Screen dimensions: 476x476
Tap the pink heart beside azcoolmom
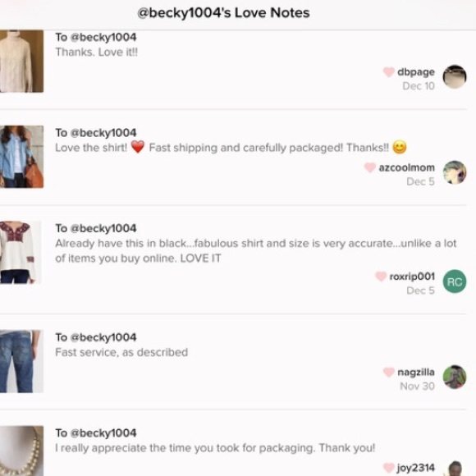pyautogui.click(x=370, y=167)
